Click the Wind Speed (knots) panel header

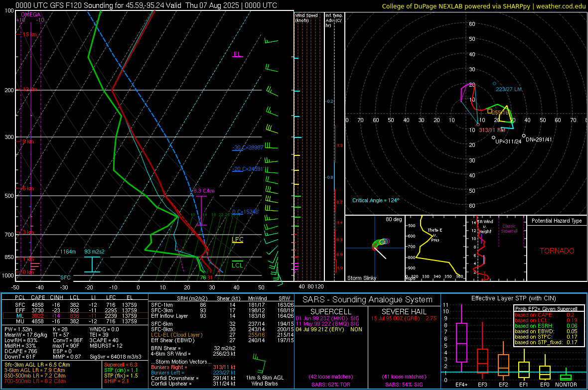click(306, 17)
